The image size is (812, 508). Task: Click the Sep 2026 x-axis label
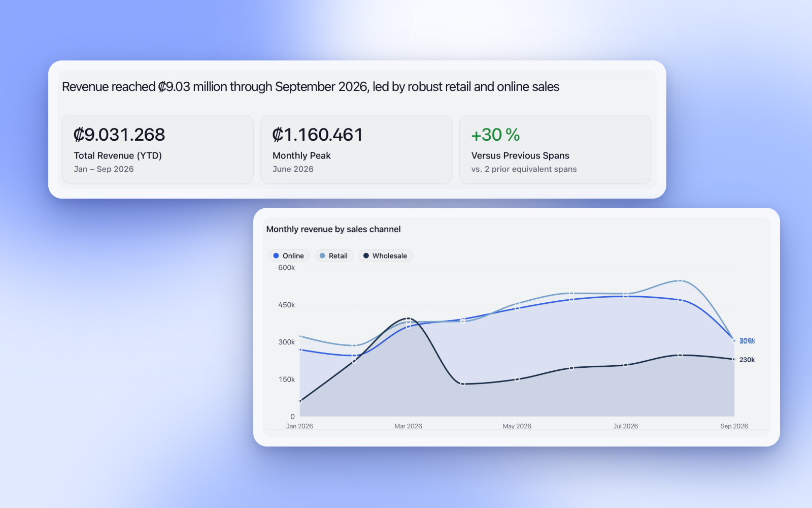click(x=734, y=426)
